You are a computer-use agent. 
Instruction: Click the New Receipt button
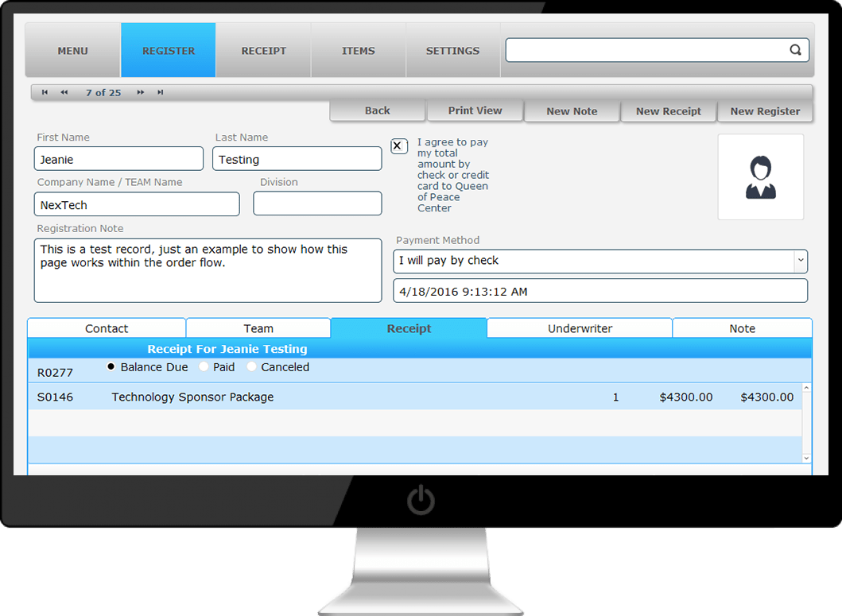pos(668,111)
